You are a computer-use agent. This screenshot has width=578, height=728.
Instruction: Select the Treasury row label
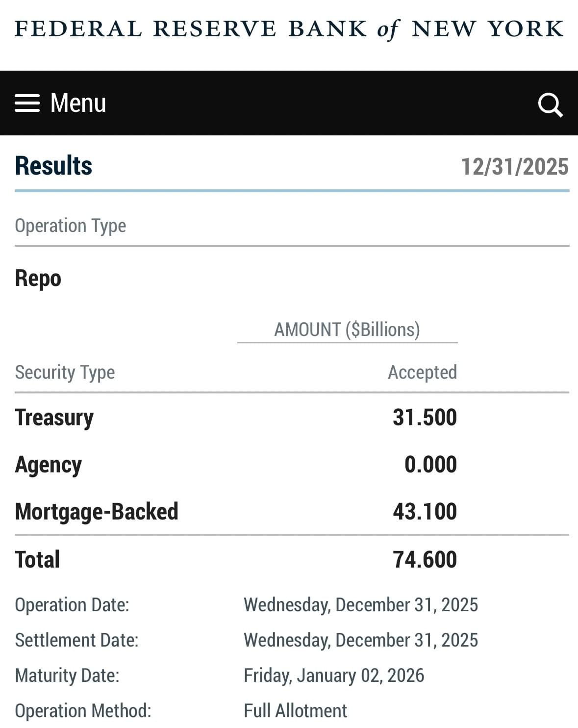click(54, 418)
